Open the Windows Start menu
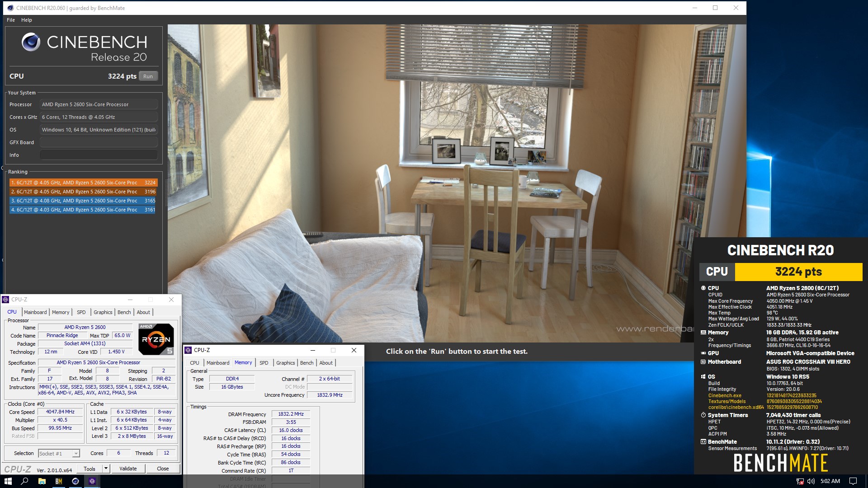 [x=8, y=481]
